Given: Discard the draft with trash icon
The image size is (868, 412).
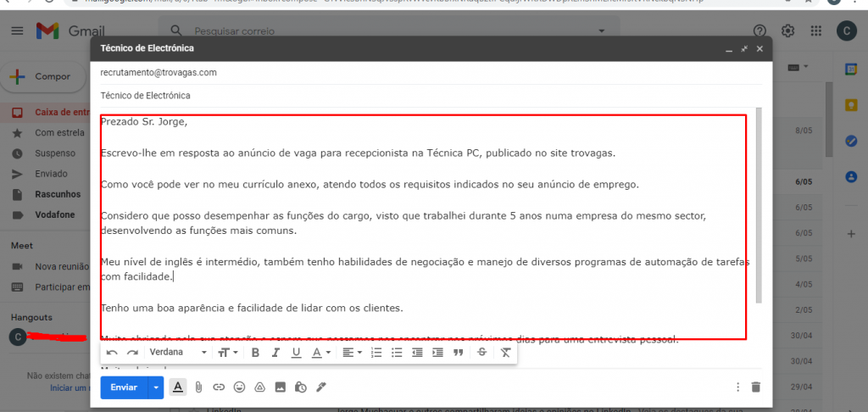Looking at the screenshot, I should (x=756, y=387).
